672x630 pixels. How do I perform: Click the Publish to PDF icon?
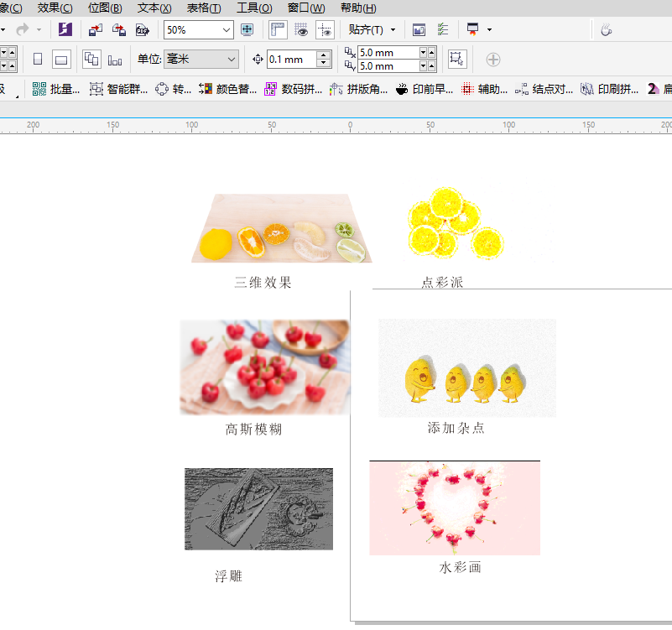tap(143, 30)
